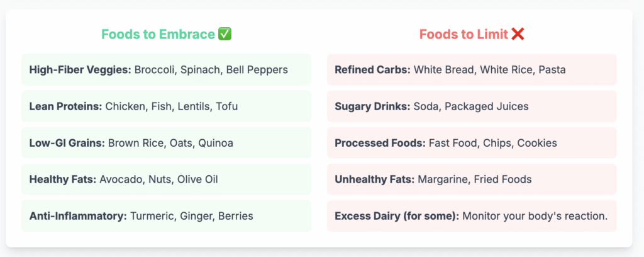Click the bold High-Fiber Veggies label
644x257 pixels.
point(80,70)
